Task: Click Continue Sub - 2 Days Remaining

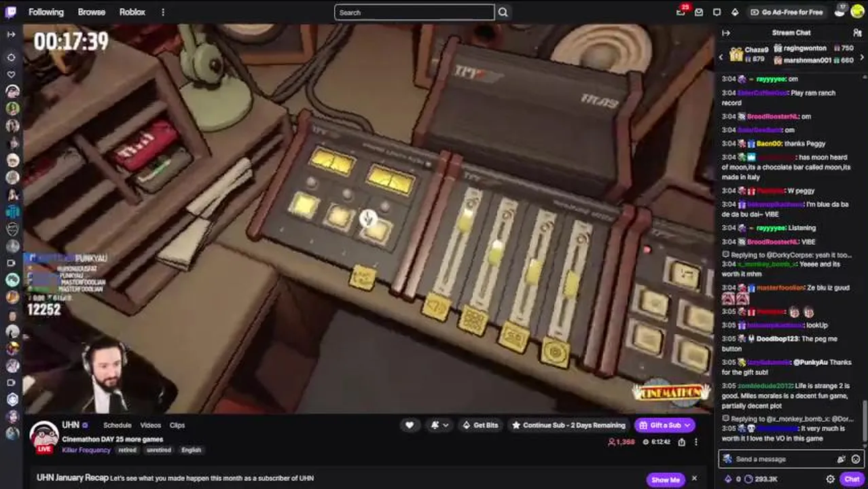Action: [568, 425]
